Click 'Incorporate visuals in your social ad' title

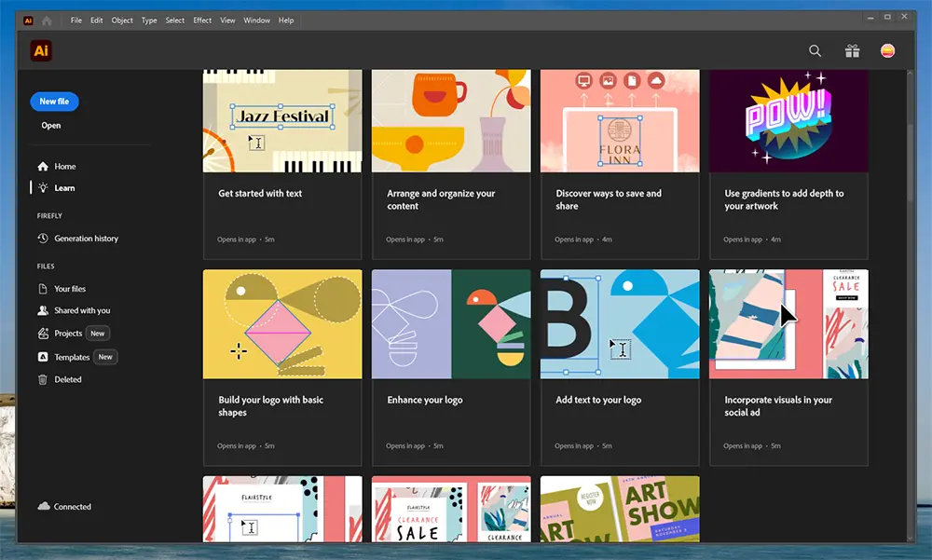pyautogui.click(x=778, y=406)
